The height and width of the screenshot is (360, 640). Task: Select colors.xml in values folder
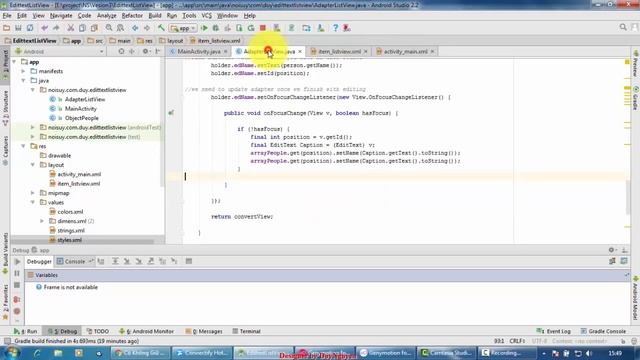pos(70,212)
